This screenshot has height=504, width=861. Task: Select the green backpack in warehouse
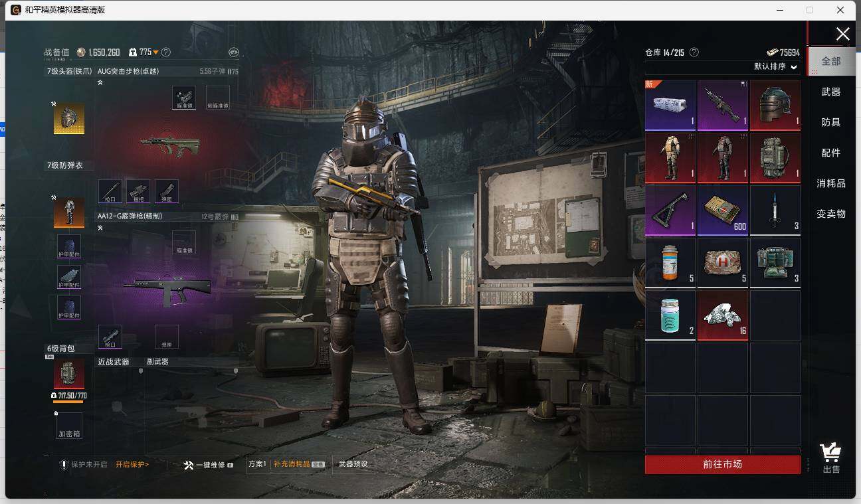point(775,157)
